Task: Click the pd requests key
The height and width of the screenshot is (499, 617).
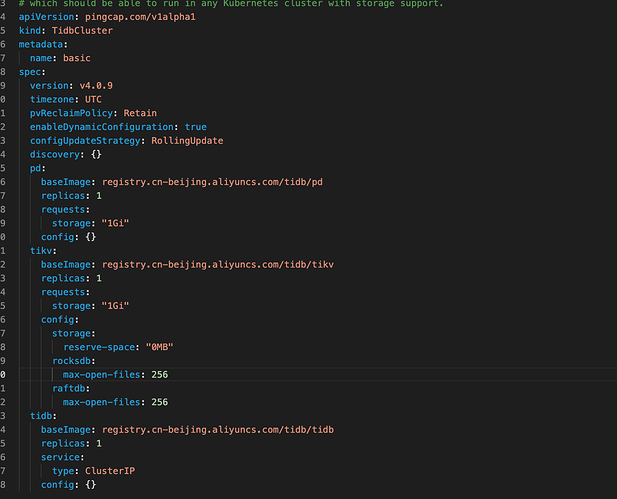Action: (63, 210)
